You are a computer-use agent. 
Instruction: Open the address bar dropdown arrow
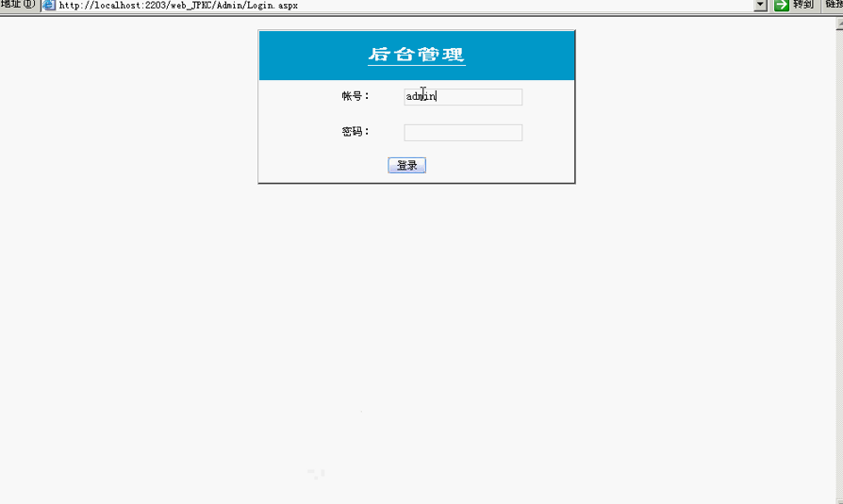click(760, 6)
